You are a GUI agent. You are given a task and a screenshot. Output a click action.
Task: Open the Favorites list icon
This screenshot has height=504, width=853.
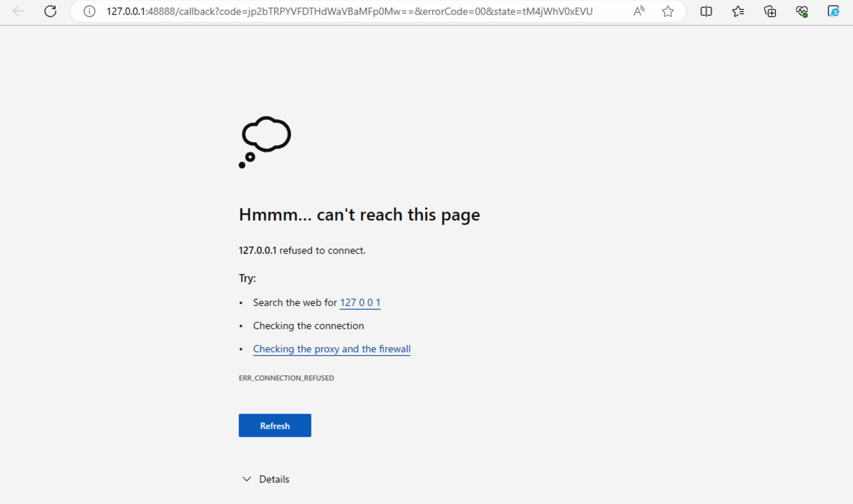738,12
